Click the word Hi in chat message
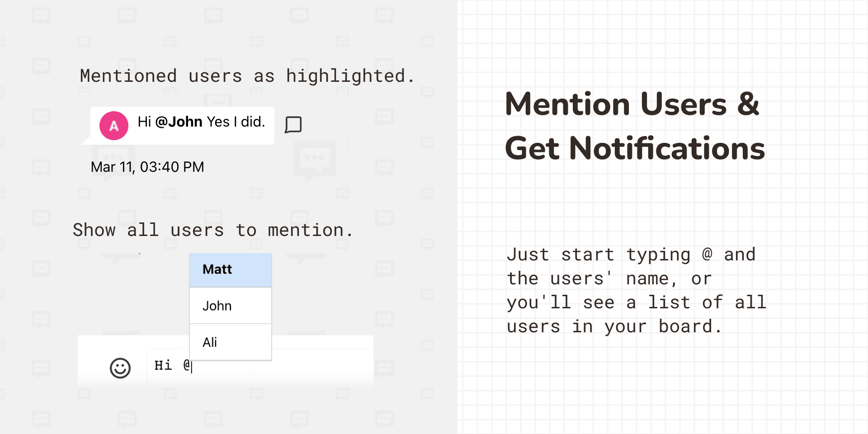This screenshot has height=434, width=868. tap(144, 122)
